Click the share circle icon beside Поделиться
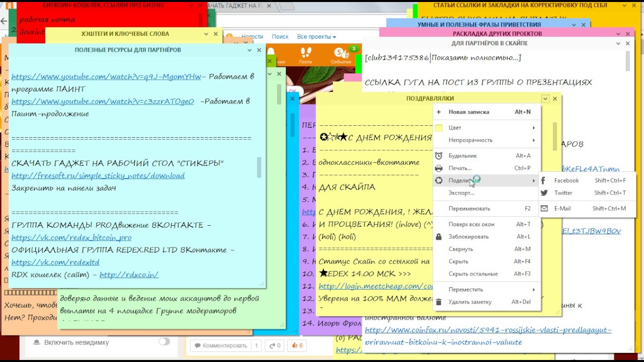644x362 pixels. tap(439, 180)
